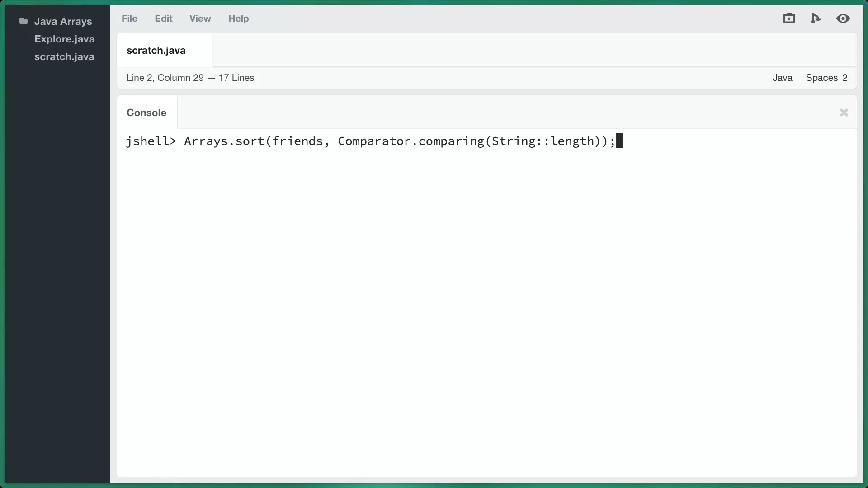Open the Help menu

coord(238,19)
